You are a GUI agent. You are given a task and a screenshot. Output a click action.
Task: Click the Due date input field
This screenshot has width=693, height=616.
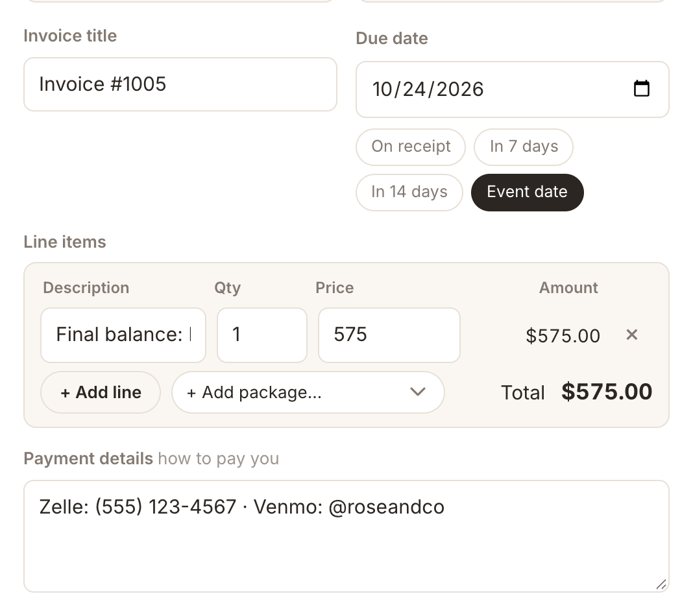(x=512, y=89)
